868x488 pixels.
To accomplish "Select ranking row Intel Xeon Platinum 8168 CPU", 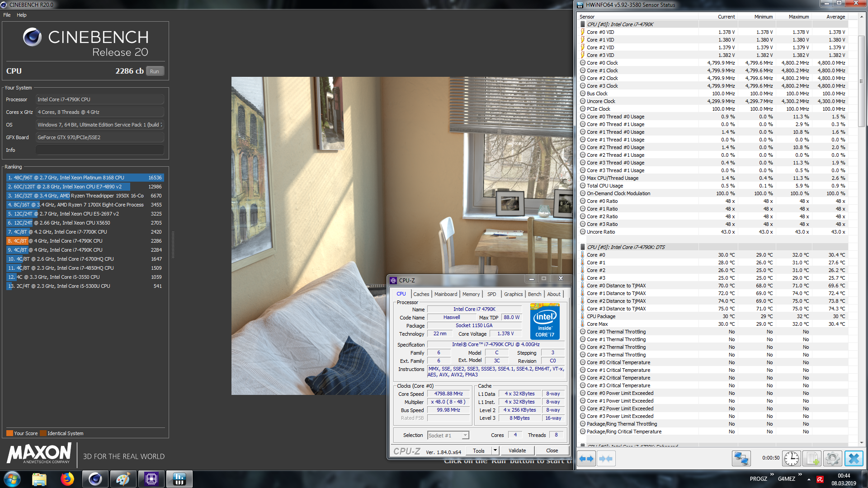I will (85, 178).
